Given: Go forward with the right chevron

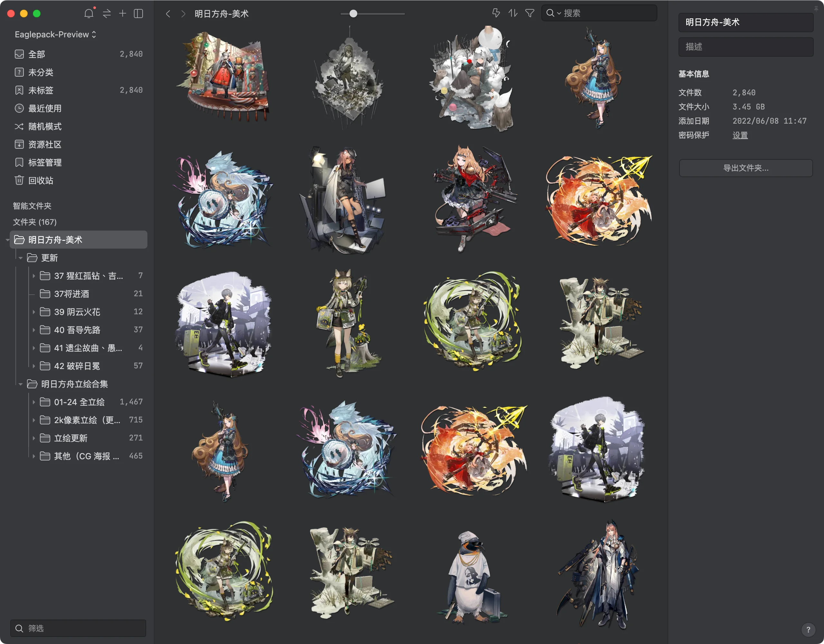Looking at the screenshot, I should point(183,14).
